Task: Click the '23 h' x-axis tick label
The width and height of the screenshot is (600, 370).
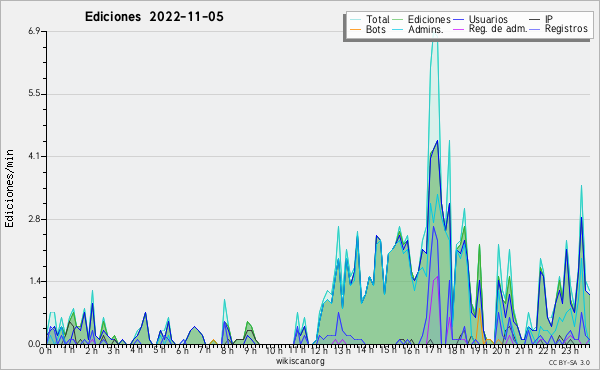Action: (x=569, y=350)
